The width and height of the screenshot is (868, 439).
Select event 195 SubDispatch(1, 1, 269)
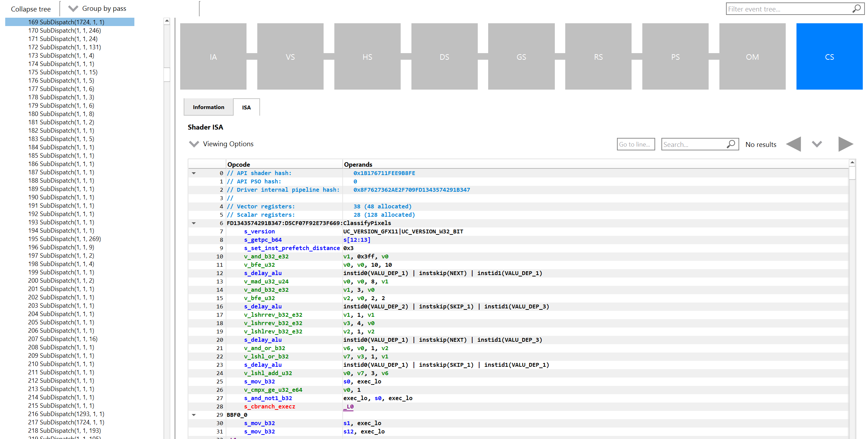point(65,239)
